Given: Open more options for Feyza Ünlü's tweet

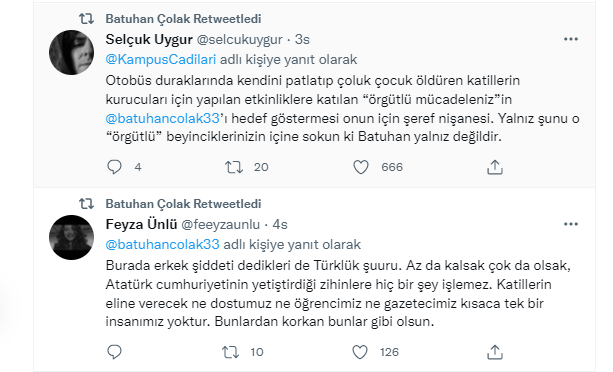Looking at the screenshot, I should tap(571, 224).
